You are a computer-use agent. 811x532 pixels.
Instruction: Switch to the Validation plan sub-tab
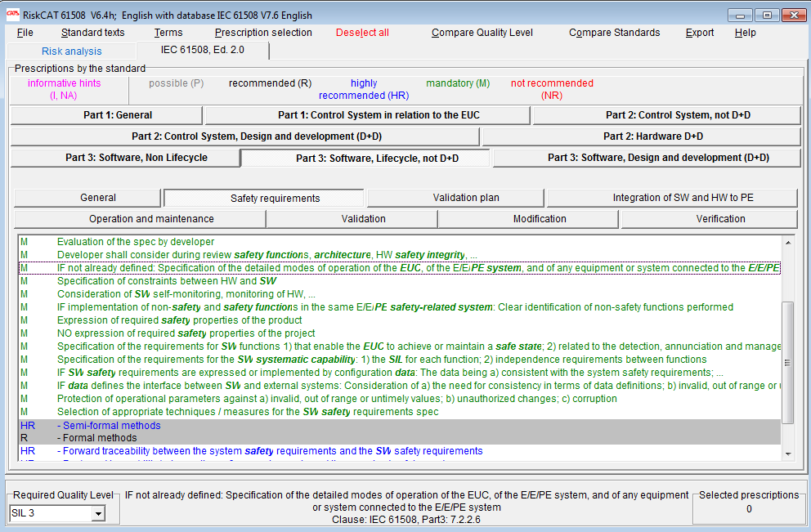(x=455, y=198)
